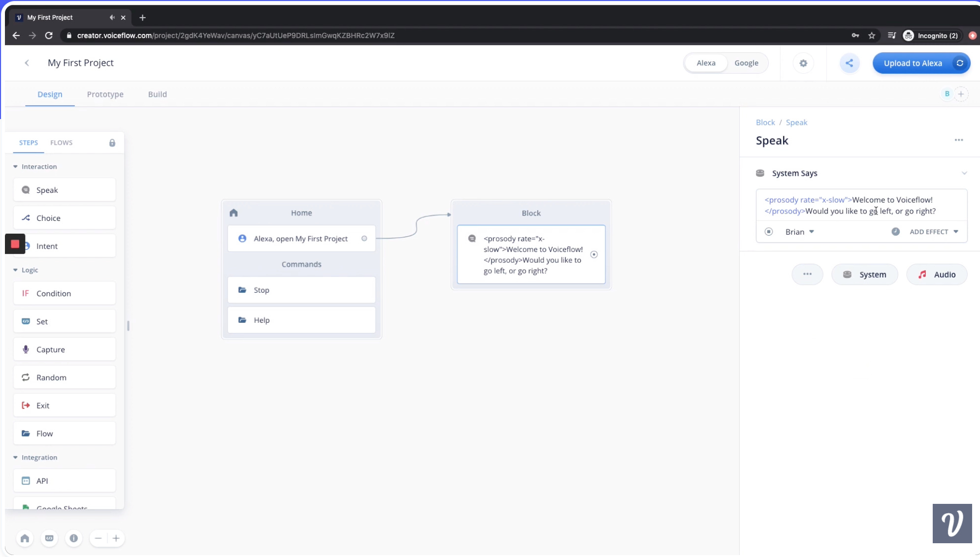Open the Brian voice dropdown
980x557 pixels.
tap(799, 232)
